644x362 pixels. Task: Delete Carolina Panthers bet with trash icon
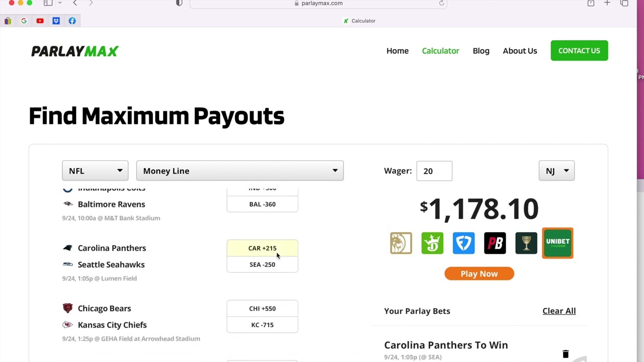(x=566, y=354)
